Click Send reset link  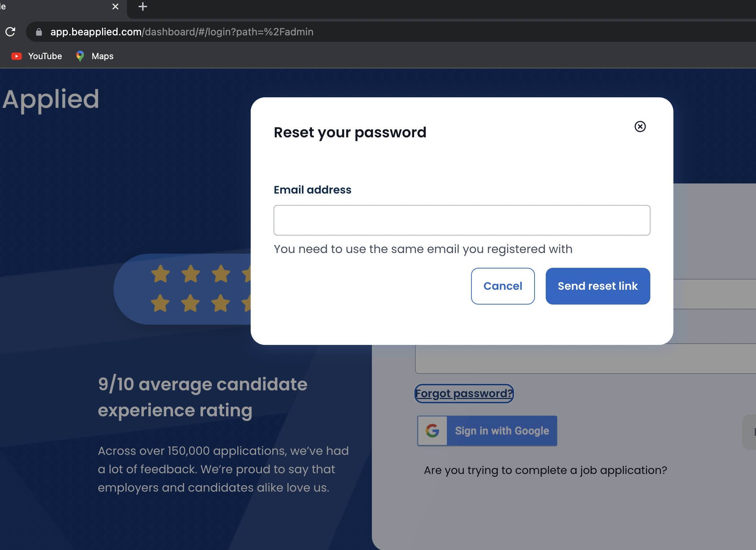click(598, 286)
